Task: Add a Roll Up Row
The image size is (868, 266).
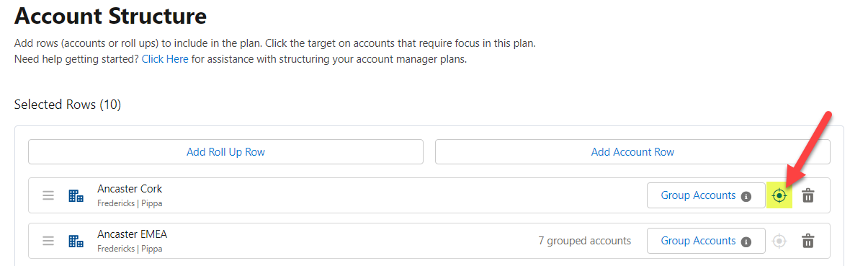Action: (x=225, y=152)
